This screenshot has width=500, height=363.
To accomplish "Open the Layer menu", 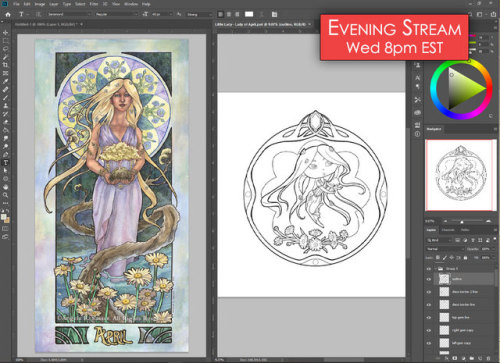I will [x=54, y=4].
